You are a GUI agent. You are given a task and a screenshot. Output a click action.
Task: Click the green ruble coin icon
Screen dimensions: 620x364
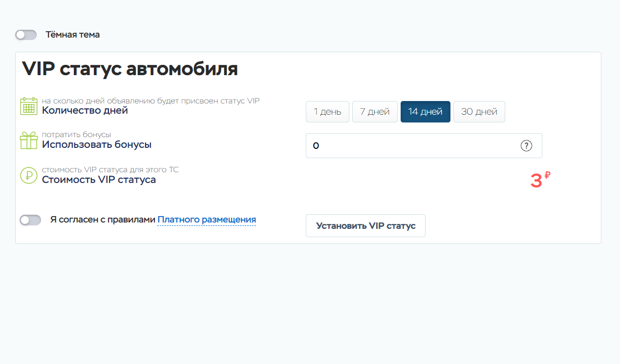pos(29,175)
